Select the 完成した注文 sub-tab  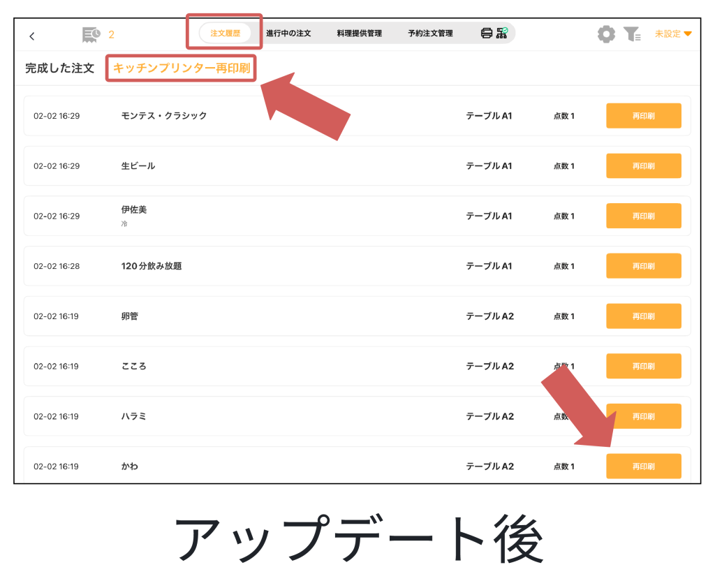point(59,68)
